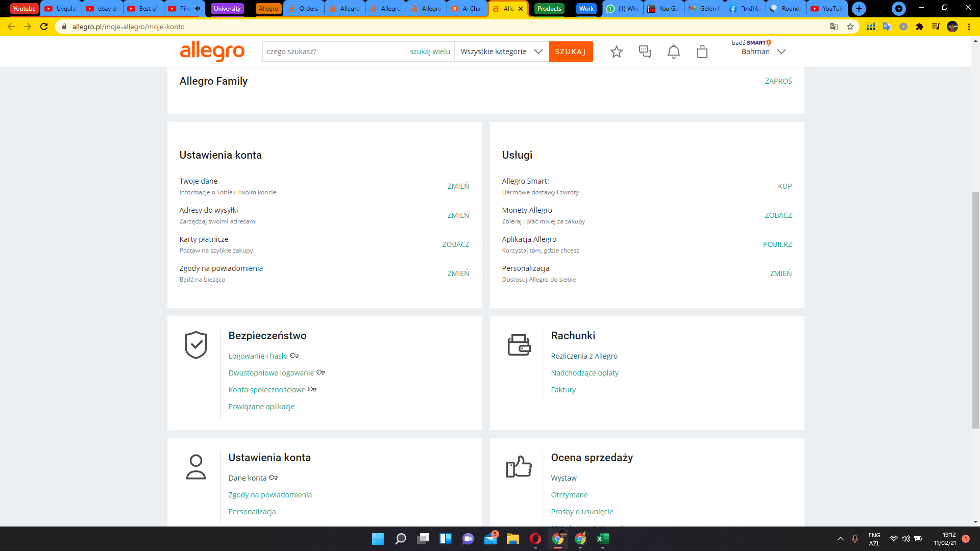980x551 pixels.
Task: Switch to the Products tab
Action: point(549,9)
